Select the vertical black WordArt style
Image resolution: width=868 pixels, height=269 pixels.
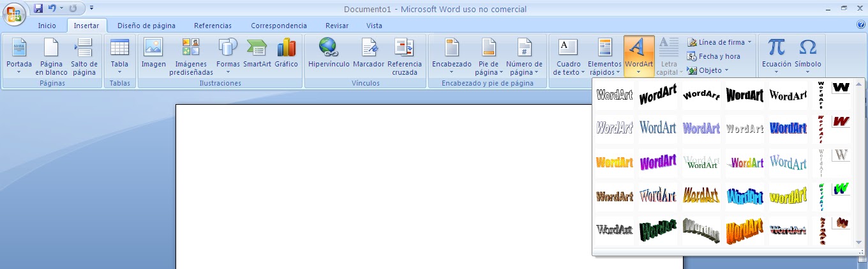(x=821, y=95)
